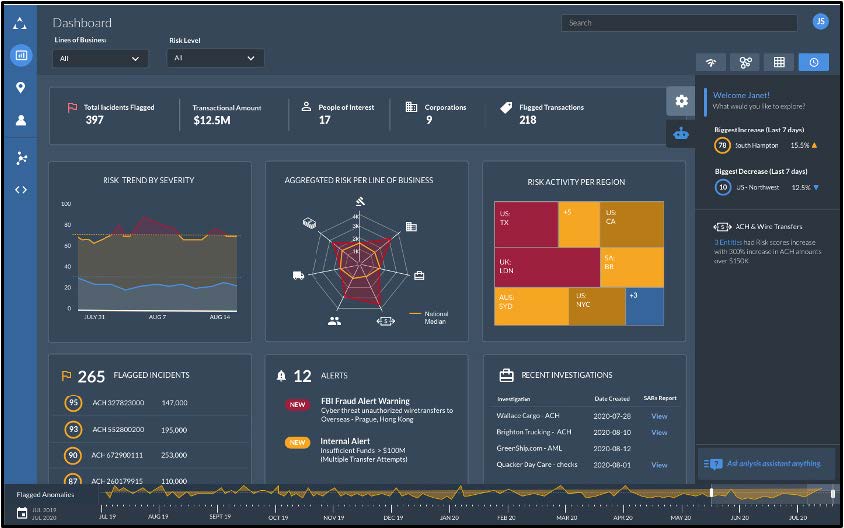Image resolution: width=844 pixels, height=528 pixels.
Task: Click the Total Incidents Flagged value 397
Action: [x=94, y=120]
